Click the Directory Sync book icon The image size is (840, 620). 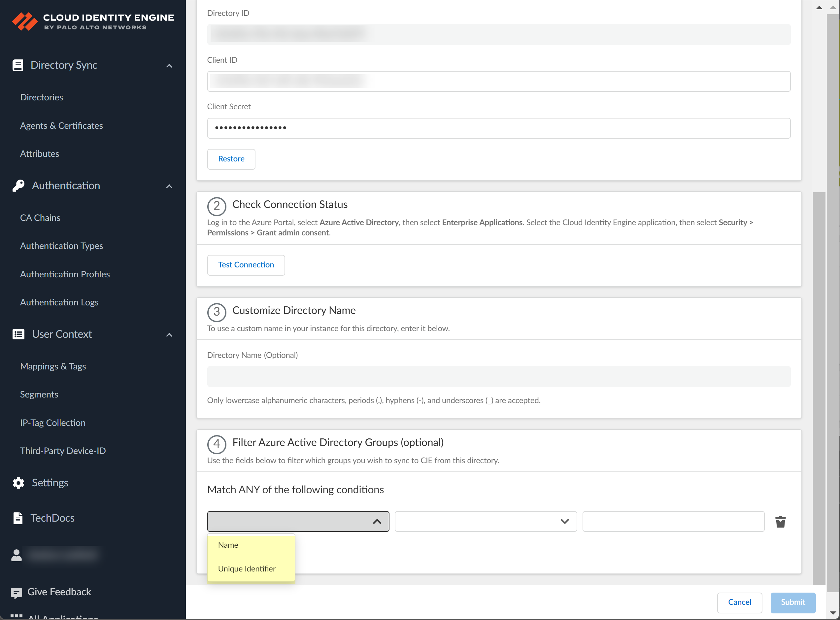click(17, 65)
